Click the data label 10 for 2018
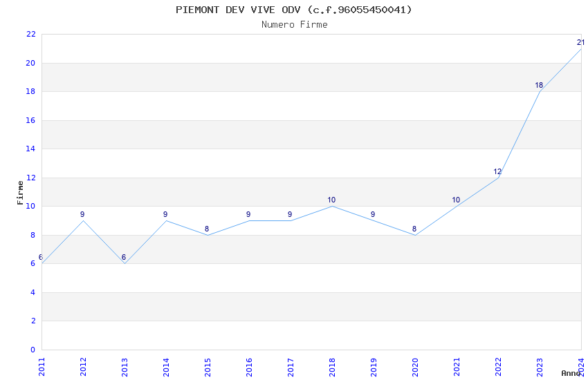The image size is (588, 380). coord(331,200)
